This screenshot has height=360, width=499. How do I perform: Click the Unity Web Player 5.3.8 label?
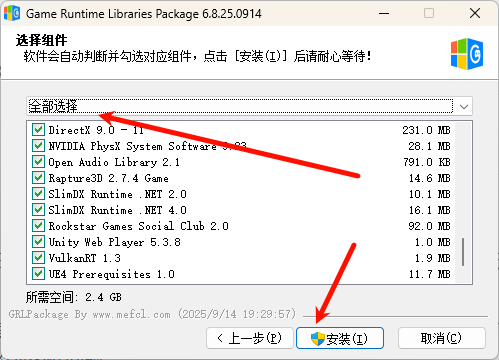115,242
